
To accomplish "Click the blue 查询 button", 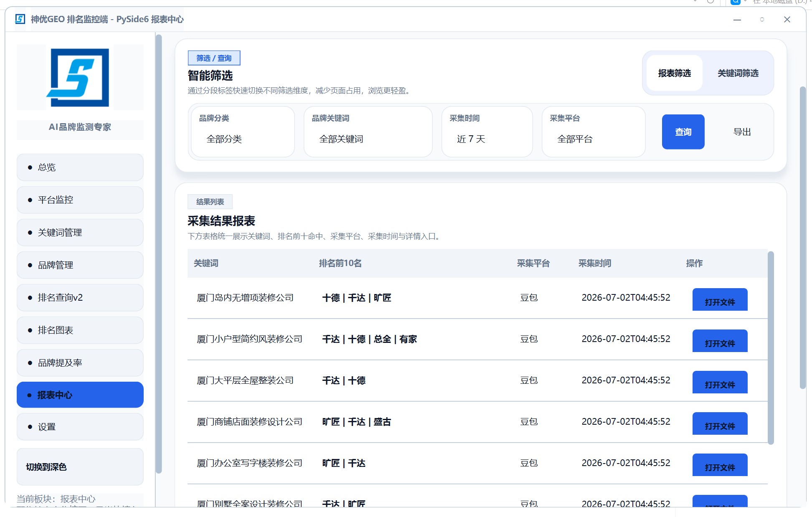I will coord(683,132).
